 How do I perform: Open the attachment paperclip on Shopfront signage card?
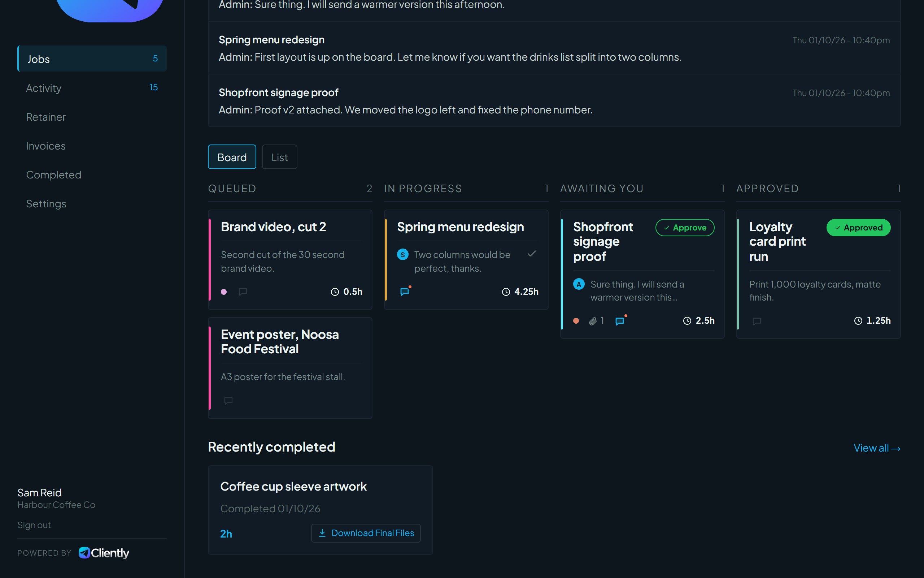tap(593, 321)
